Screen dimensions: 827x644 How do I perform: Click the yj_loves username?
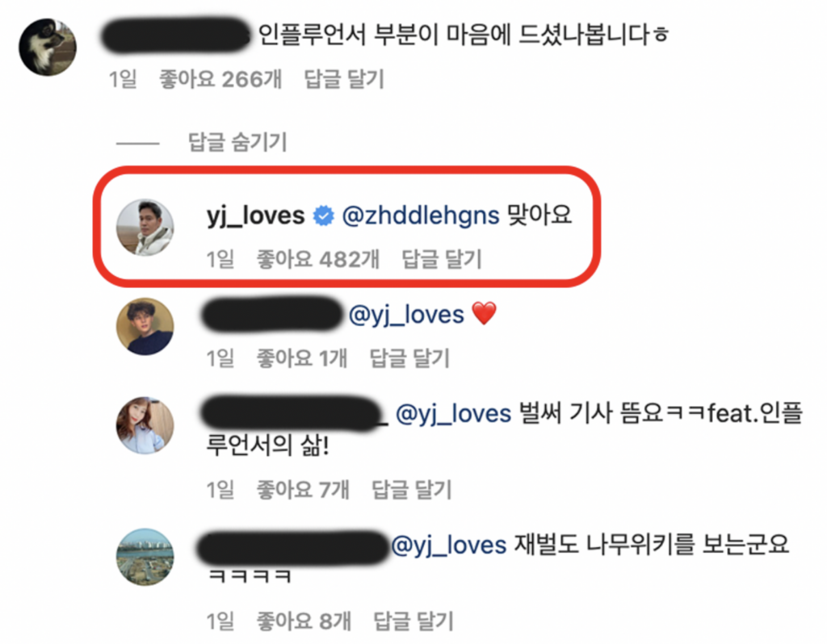click(x=256, y=215)
